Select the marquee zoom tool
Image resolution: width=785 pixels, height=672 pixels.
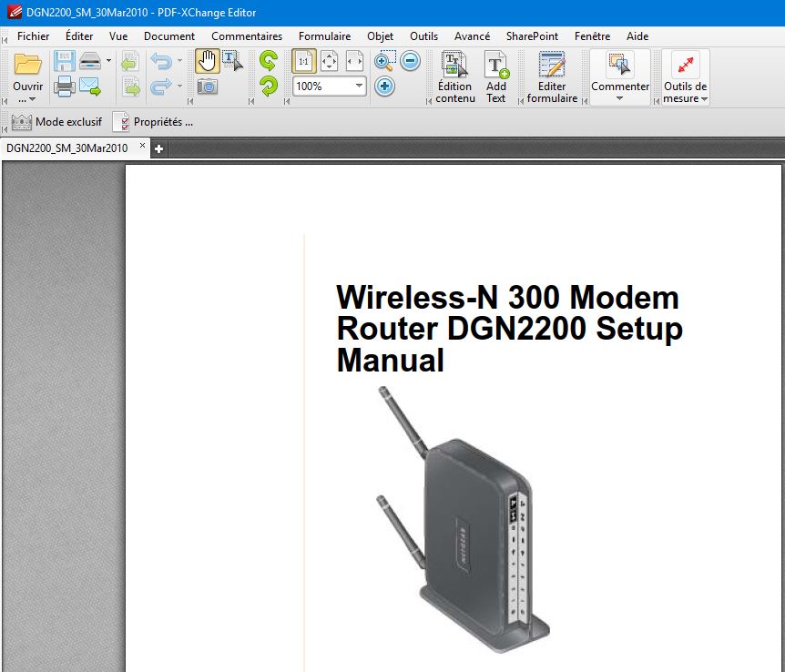click(384, 61)
